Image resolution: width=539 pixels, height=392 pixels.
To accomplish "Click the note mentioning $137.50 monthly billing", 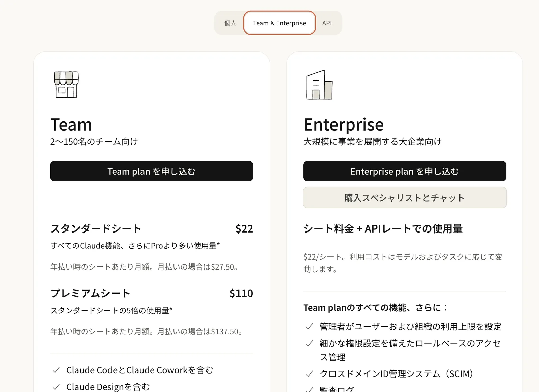I will pyautogui.click(x=147, y=332).
